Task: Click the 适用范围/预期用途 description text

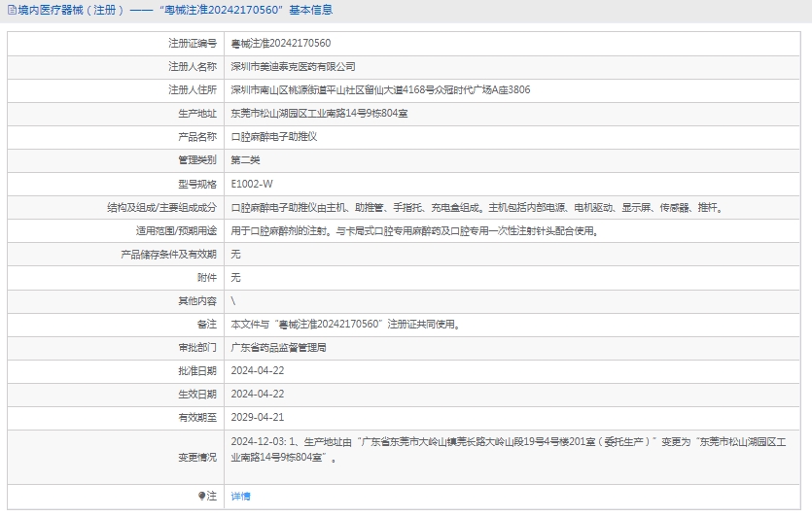Action: coord(413,231)
